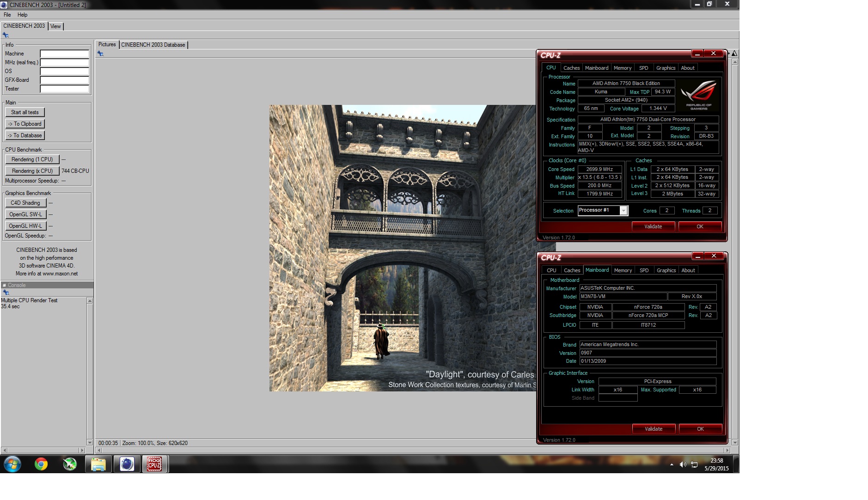
Task: Open Windows Explorer from the taskbar
Action: (x=98, y=464)
